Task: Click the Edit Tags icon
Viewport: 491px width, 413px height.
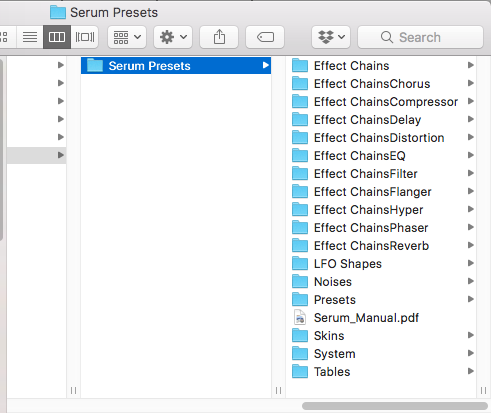Action: pos(265,37)
